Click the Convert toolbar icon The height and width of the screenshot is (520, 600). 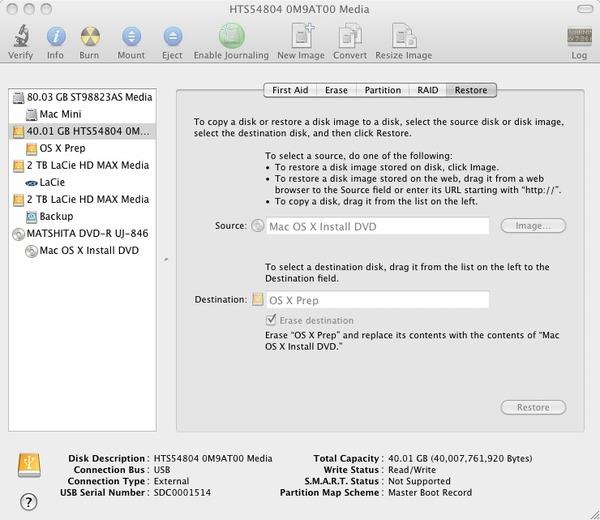coord(350,36)
